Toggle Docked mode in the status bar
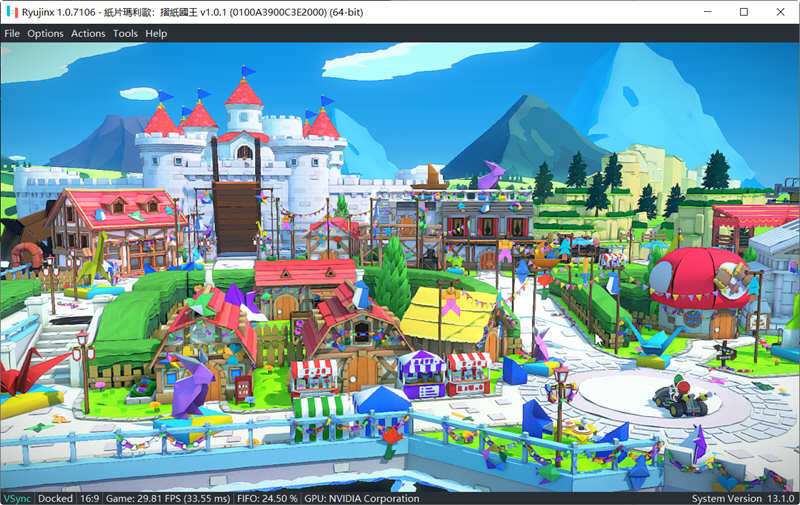Viewport: 800px width, 505px height. 55,498
